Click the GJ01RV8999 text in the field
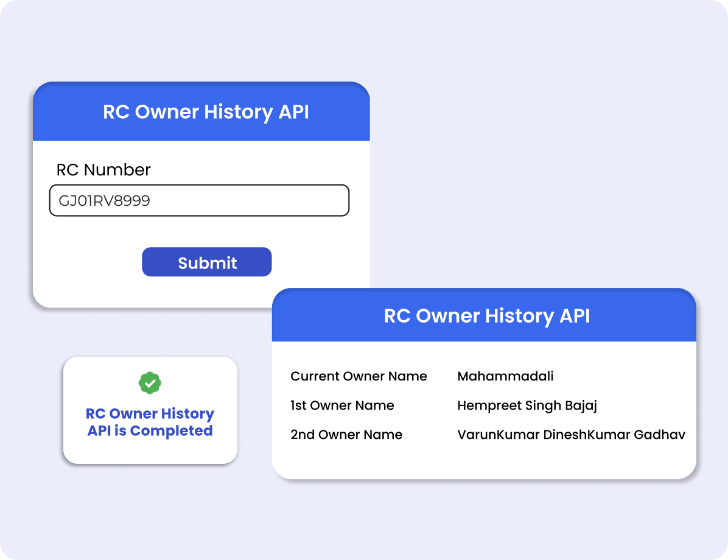The width and height of the screenshot is (728, 560). [104, 200]
